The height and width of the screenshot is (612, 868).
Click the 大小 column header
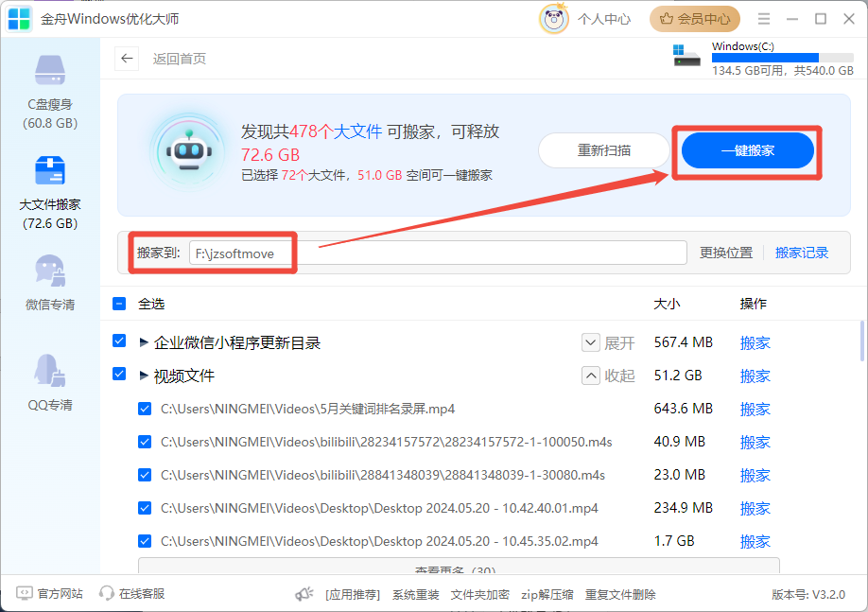(x=667, y=304)
